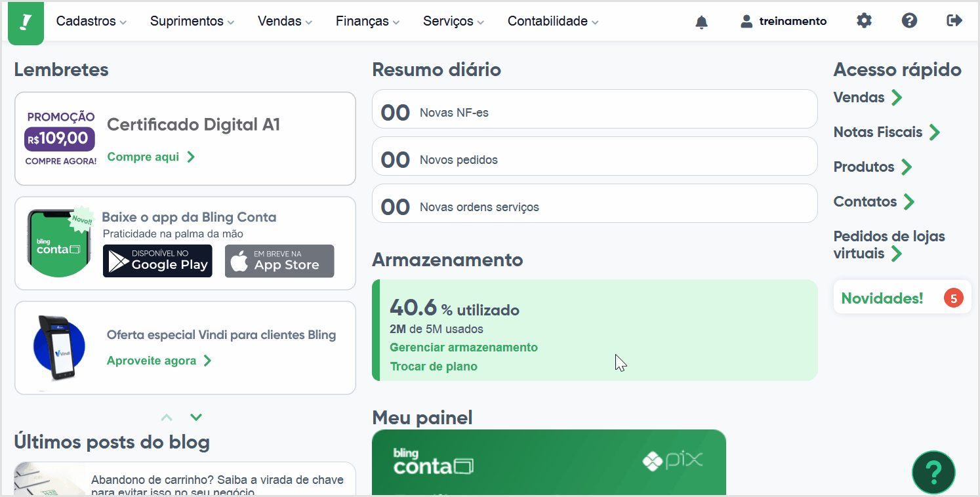980x497 pixels.
Task: Click the arrow next to Contatos shortcut
Action: point(909,202)
